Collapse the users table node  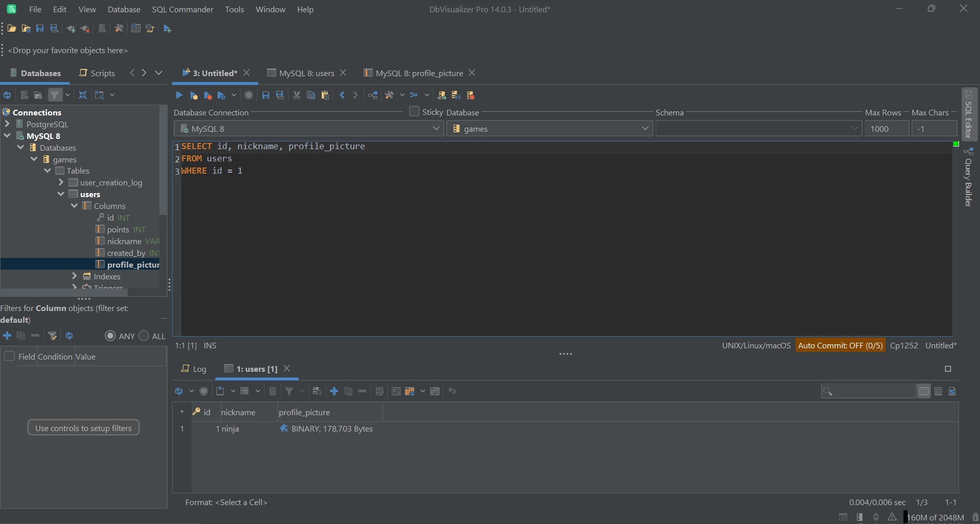[x=61, y=194]
